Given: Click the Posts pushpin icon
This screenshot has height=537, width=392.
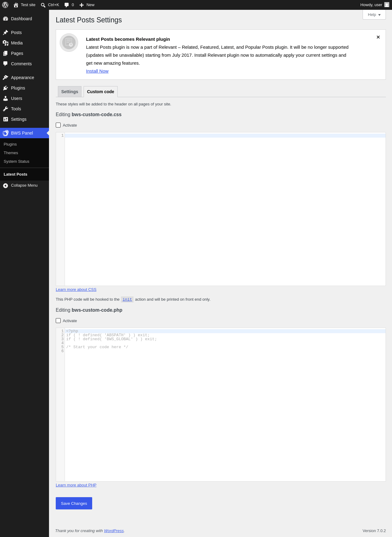Looking at the screenshot, I should (x=6, y=32).
